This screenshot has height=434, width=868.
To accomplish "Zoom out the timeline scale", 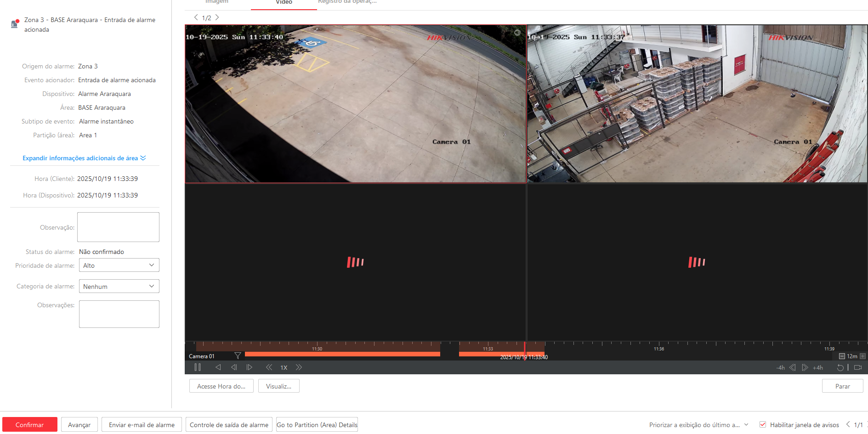I will pos(842,356).
